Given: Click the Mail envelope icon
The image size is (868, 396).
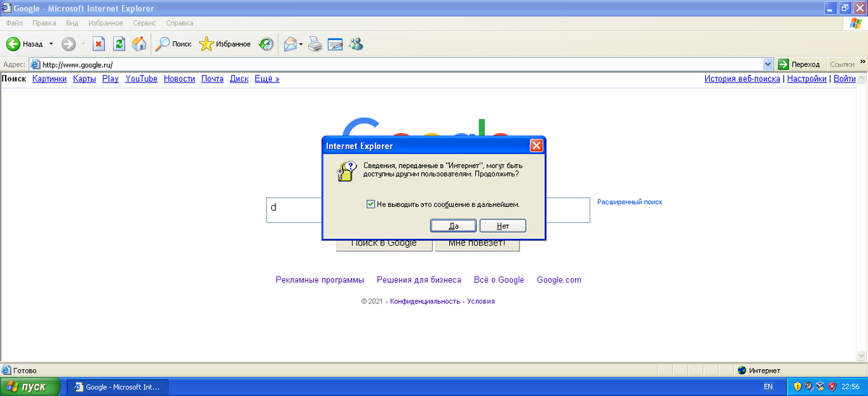Looking at the screenshot, I should (290, 44).
